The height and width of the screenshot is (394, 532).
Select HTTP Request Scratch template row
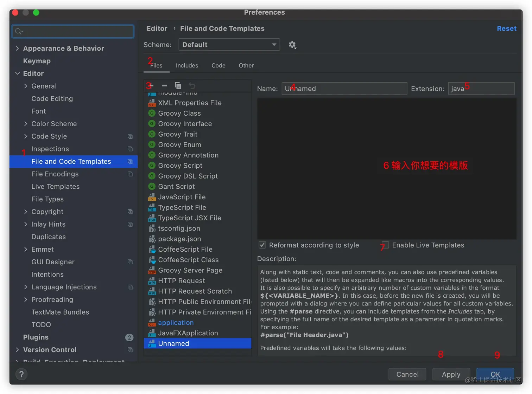(x=198, y=291)
